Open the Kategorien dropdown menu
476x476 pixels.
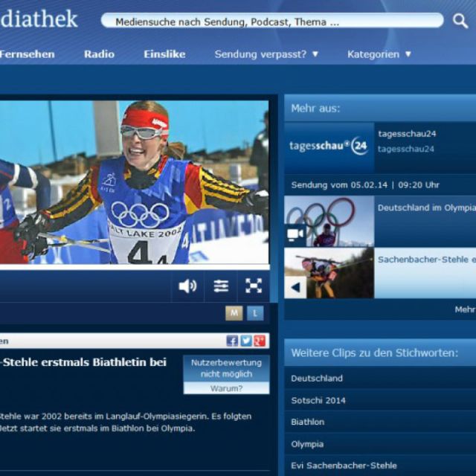[x=379, y=54]
